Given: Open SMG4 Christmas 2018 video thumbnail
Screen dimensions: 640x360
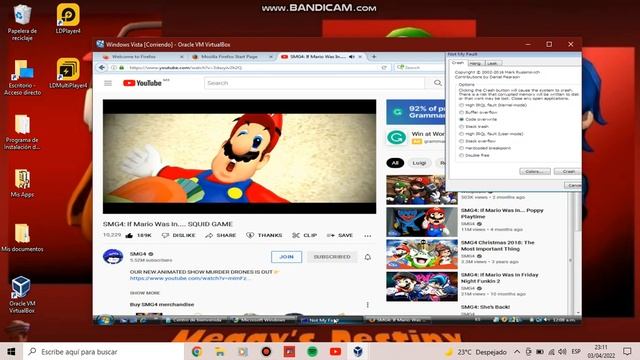Looking at the screenshot, I should click(422, 254).
